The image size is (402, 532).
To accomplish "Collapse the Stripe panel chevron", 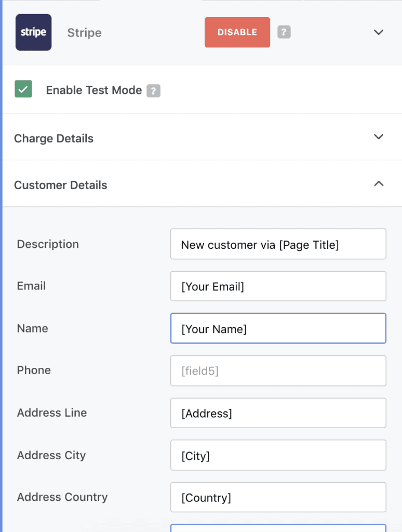I will (x=378, y=32).
